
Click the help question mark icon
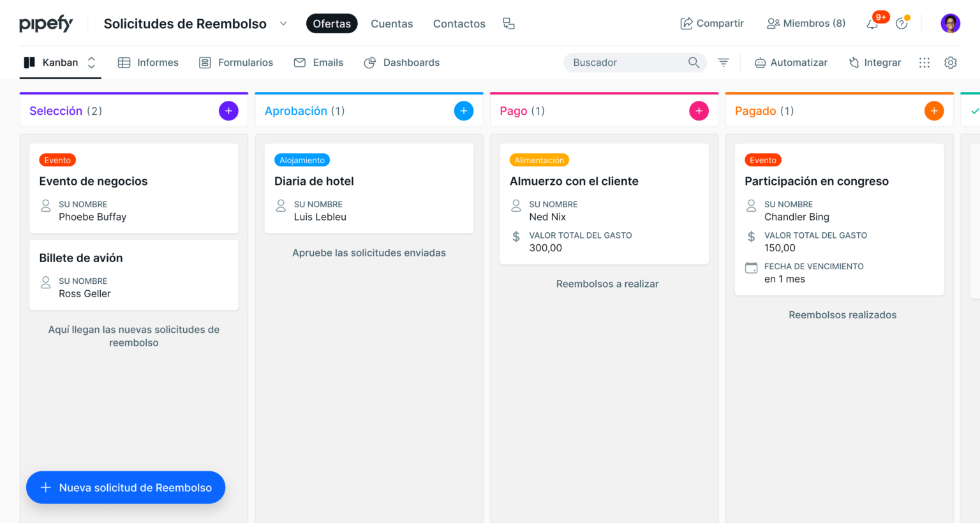902,24
